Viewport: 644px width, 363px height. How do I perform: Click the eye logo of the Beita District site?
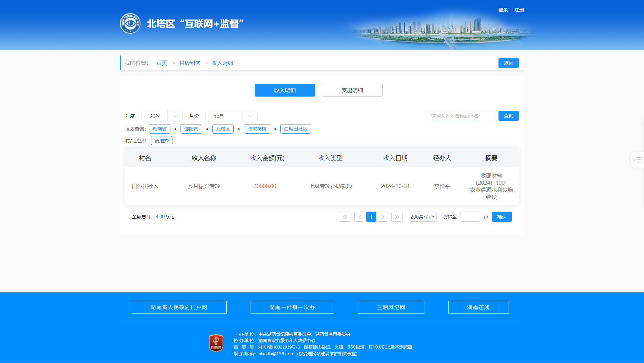(x=130, y=24)
